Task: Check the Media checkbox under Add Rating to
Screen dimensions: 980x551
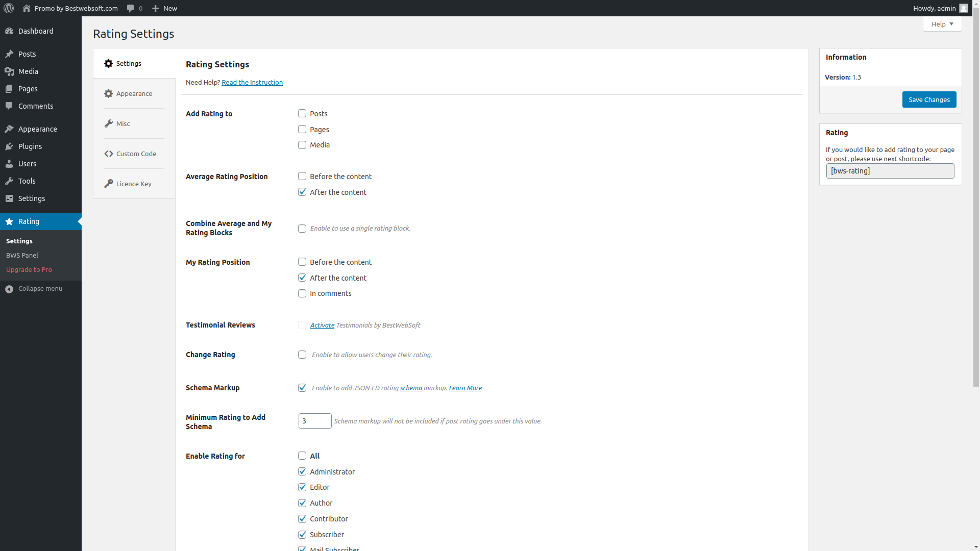Action: (302, 145)
